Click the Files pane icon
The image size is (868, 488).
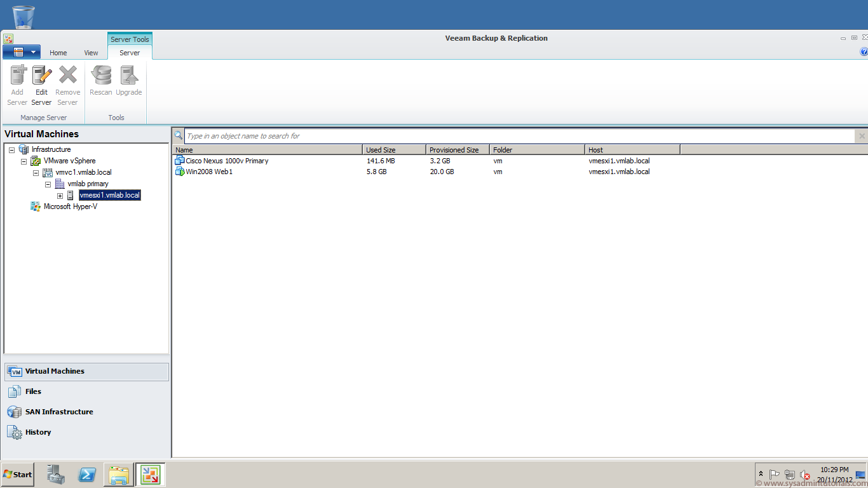pos(15,391)
